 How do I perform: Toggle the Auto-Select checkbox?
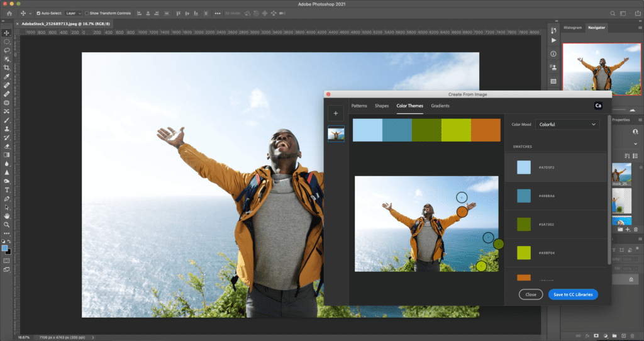[38, 13]
